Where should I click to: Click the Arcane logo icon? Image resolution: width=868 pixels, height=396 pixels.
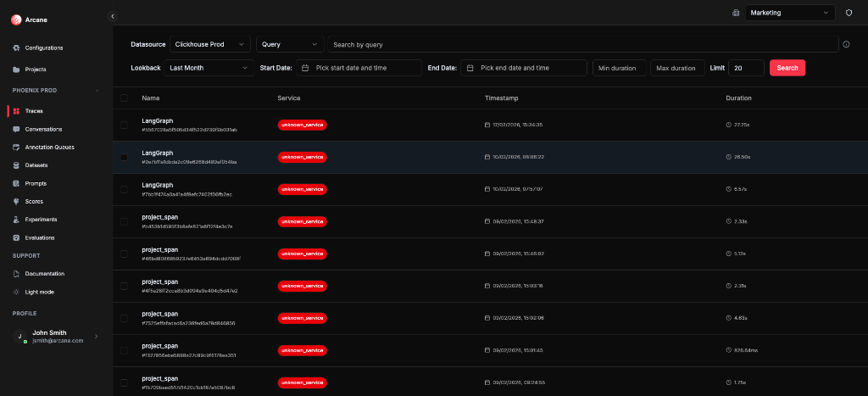[15, 20]
